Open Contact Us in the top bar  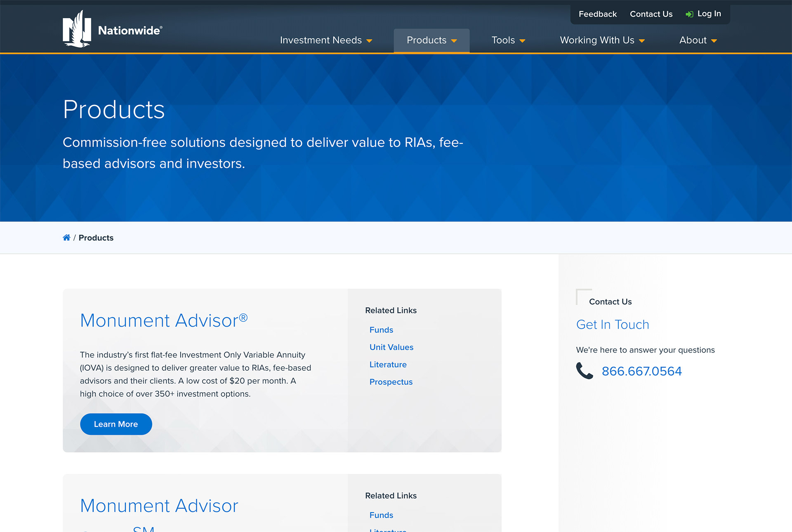(651, 14)
